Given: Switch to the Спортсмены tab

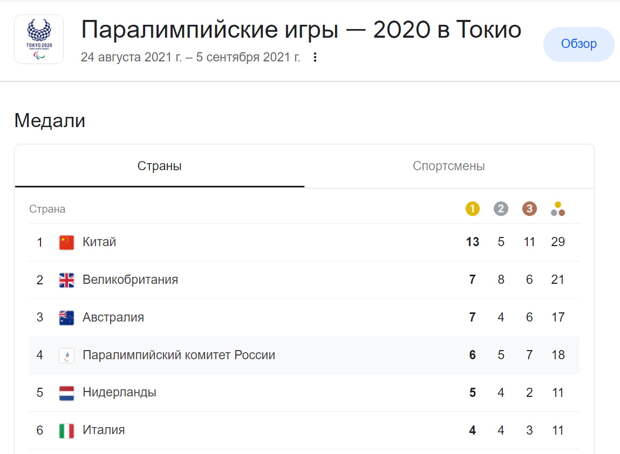Looking at the screenshot, I should 449,166.
